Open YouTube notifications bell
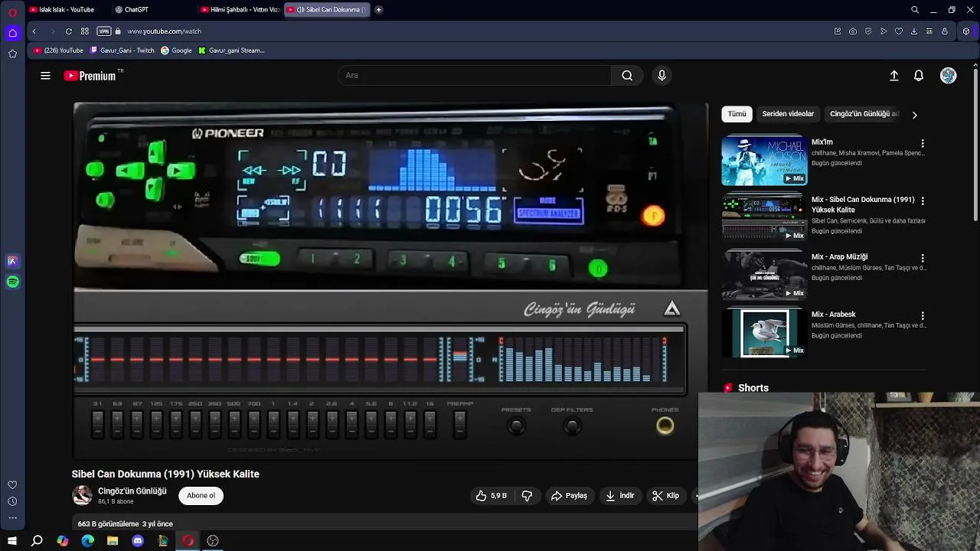The height and width of the screenshot is (551, 980). click(919, 76)
